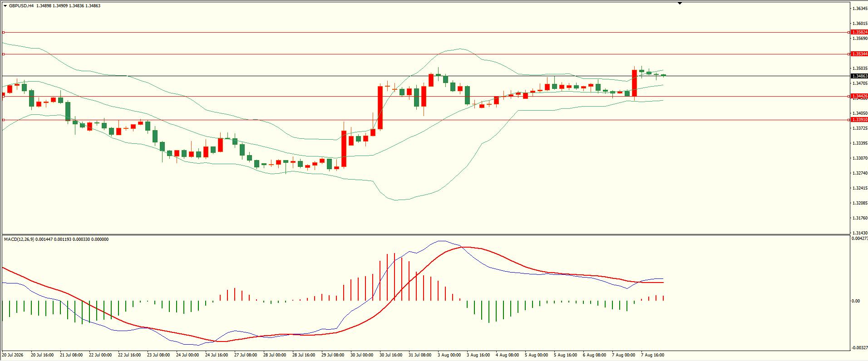
Task: Open the dropdown arrow beside GBPUSD,H4 title
Action: click(5, 6)
